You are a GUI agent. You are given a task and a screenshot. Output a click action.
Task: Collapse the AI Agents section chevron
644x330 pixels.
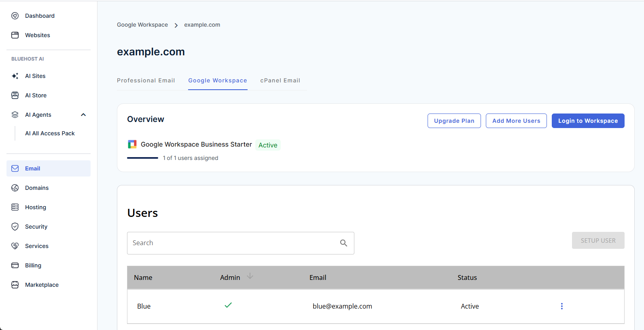83,115
